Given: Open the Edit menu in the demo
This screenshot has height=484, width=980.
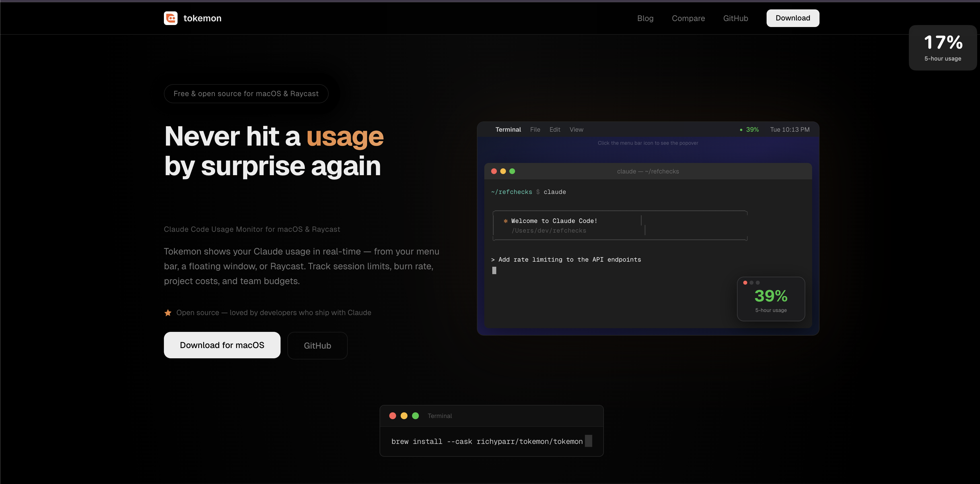Looking at the screenshot, I should 555,130.
